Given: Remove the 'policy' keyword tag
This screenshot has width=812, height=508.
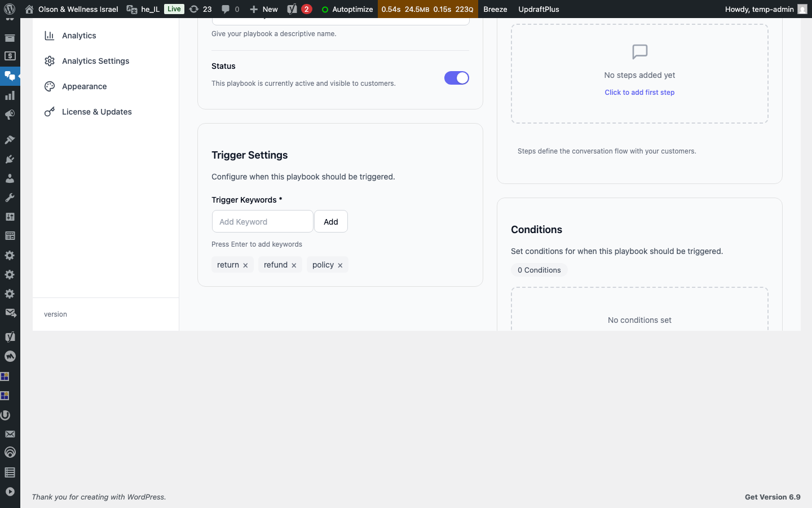Looking at the screenshot, I should [x=340, y=265].
